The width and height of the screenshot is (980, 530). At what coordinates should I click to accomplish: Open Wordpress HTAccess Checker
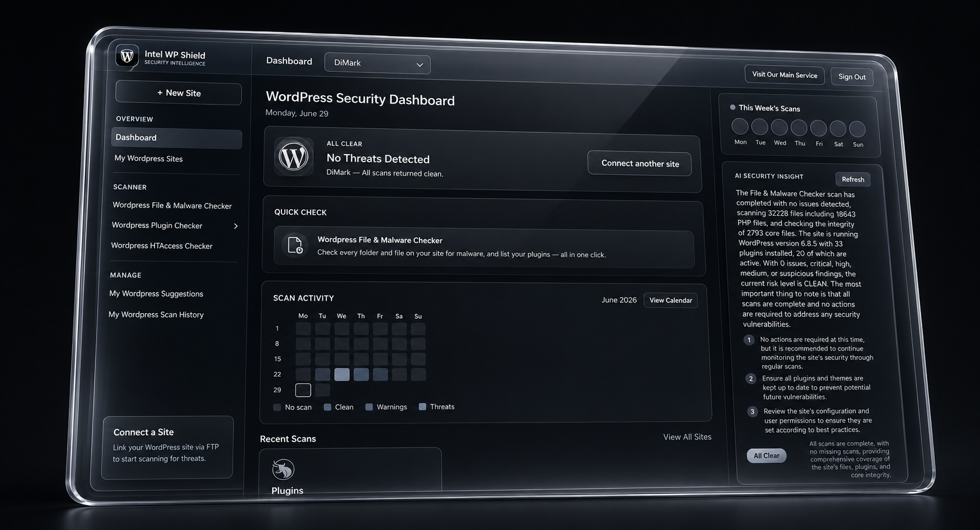pyautogui.click(x=161, y=245)
